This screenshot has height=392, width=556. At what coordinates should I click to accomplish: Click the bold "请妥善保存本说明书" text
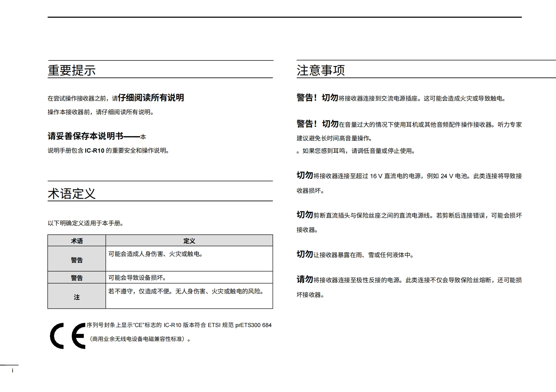86,136
